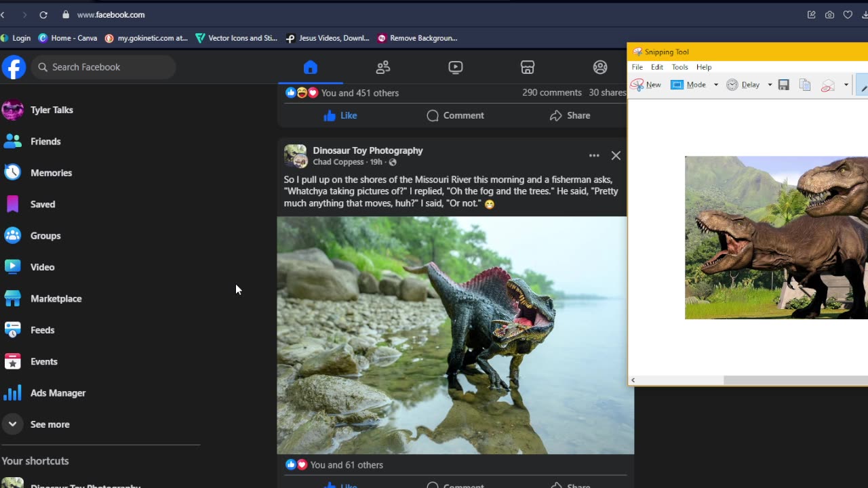Click the browser forward arrow
Viewport: 868px width, 488px height.
click(x=25, y=14)
